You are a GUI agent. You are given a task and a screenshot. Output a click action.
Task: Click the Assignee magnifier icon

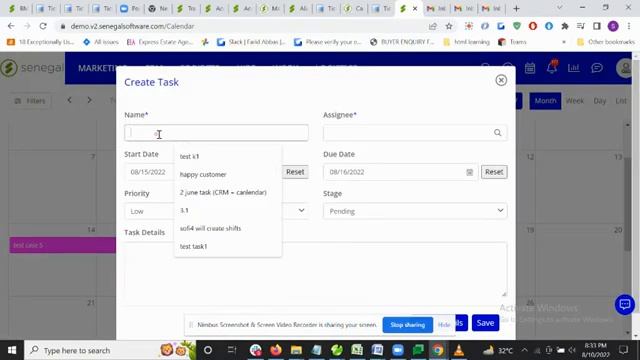pos(497,133)
